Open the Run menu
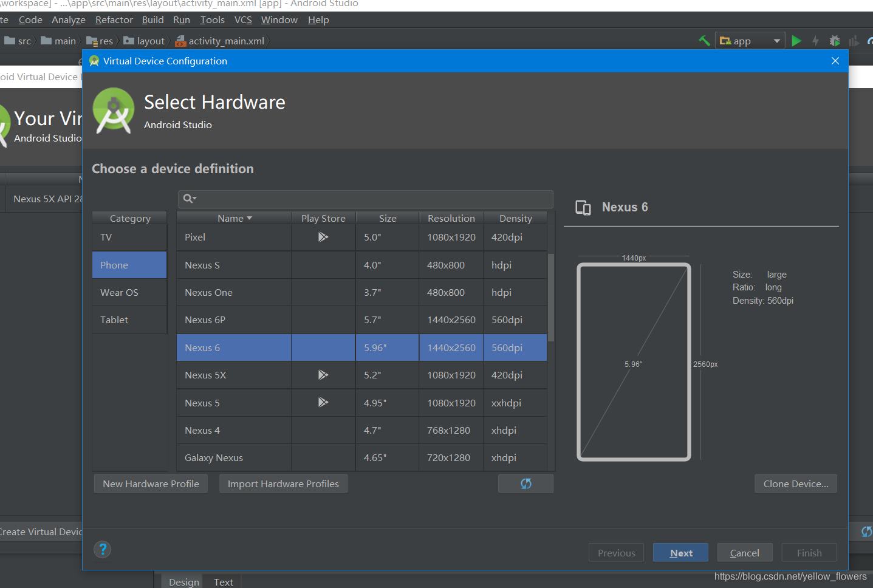The image size is (873, 588). (x=182, y=20)
